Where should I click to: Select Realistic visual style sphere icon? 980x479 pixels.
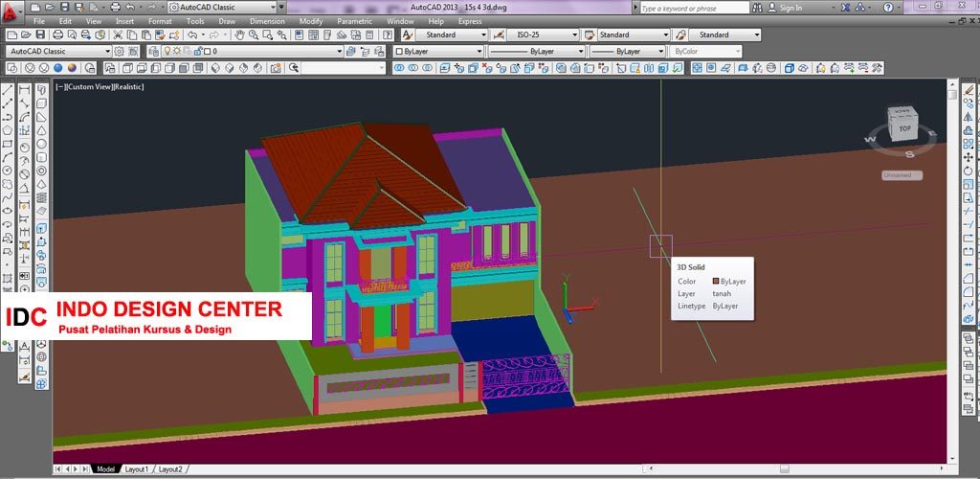point(57,67)
